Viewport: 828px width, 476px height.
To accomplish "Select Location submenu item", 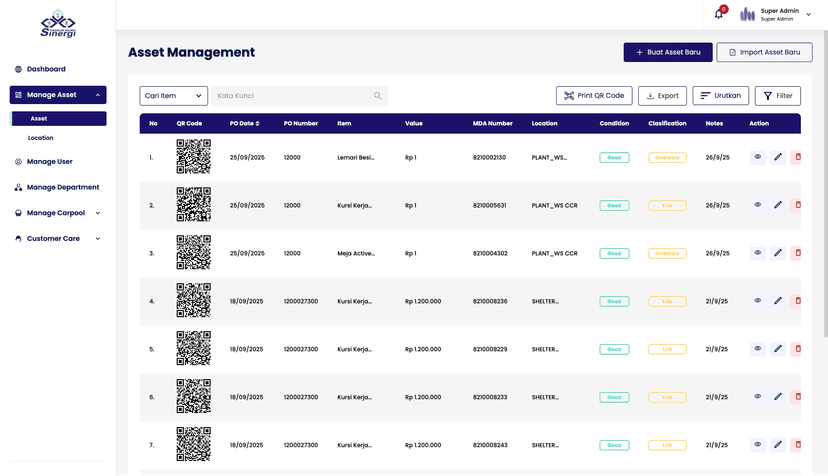I will coord(41,138).
